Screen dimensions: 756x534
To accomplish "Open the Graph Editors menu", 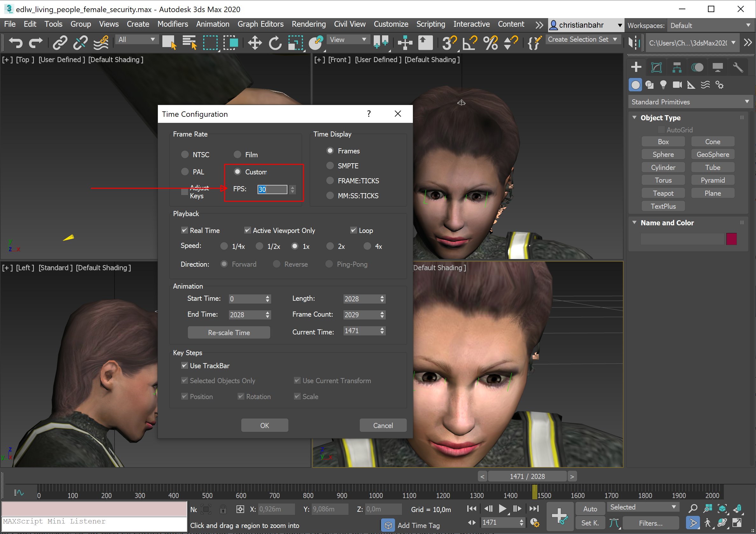I will pos(260,24).
